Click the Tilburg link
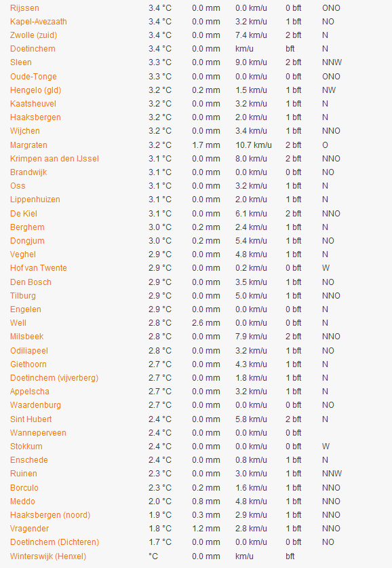The width and height of the screenshot is (392, 568). pyautogui.click(x=23, y=296)
